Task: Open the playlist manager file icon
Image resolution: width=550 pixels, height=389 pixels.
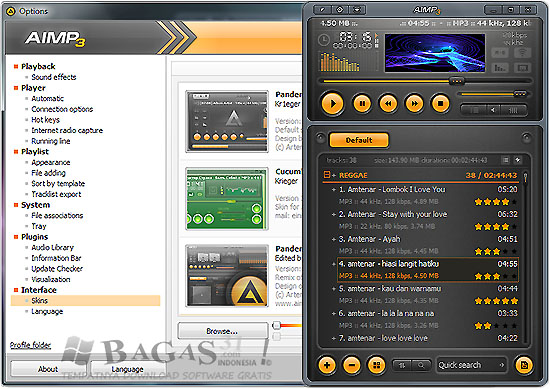Action: 524,365
